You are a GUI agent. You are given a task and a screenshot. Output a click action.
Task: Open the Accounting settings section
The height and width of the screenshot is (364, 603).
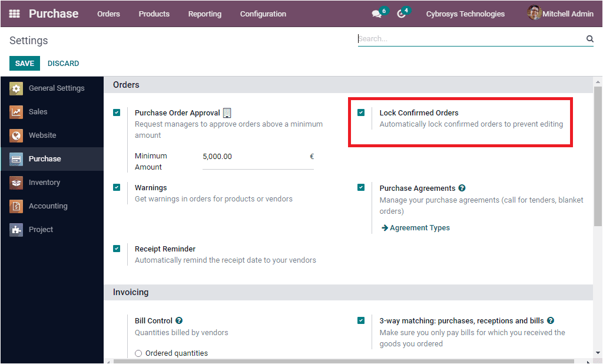click(47, 206)
